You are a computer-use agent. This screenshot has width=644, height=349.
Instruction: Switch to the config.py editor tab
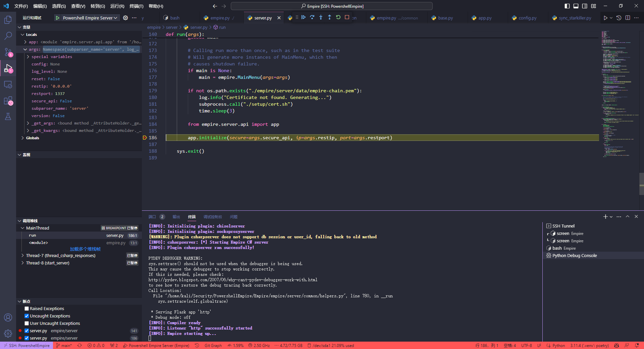(527, 18)
